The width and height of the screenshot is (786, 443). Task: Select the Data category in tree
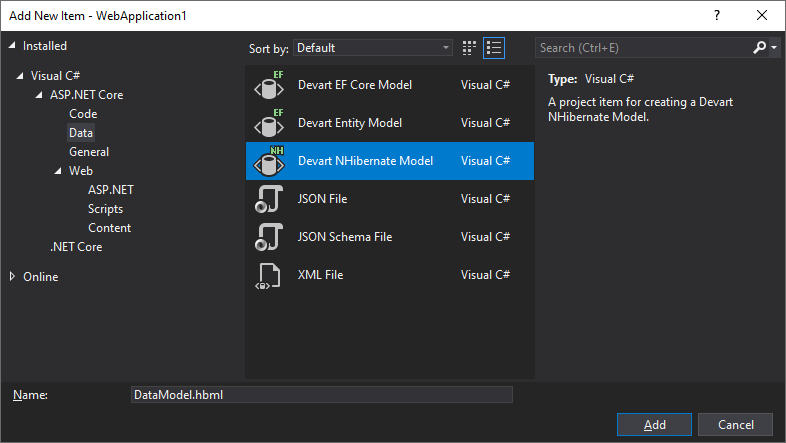[81, 133]
